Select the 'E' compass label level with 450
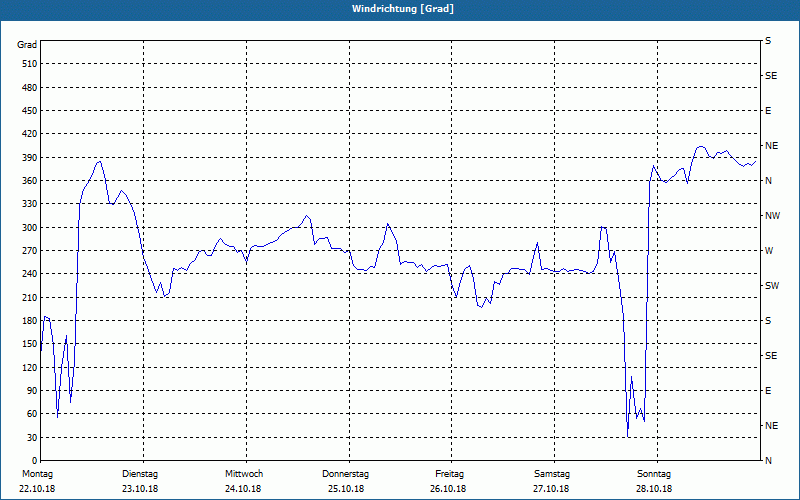The width and height of the screenshot is (800, 500). coord(768,111)
